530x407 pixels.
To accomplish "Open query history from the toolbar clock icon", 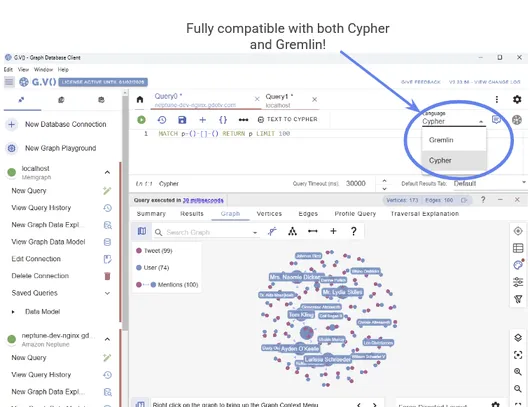I will (x=162, y=120).
